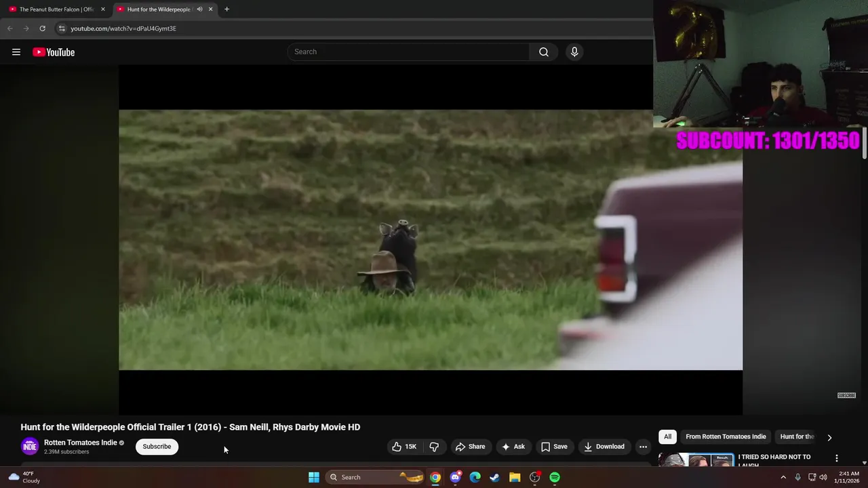The image size is (868, 488).
Task: Expand chips with right chevron arrow
Action: 829,438
